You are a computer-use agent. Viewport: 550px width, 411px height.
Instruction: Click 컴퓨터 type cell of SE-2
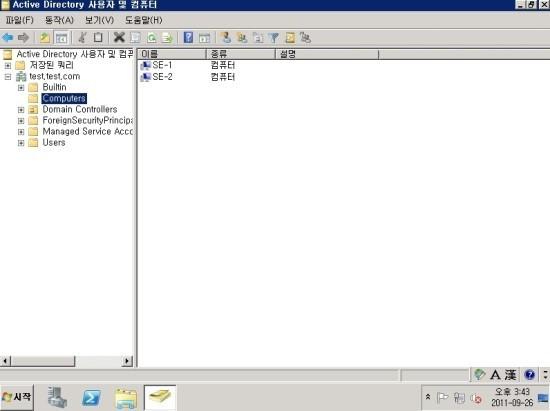[222, 77]
